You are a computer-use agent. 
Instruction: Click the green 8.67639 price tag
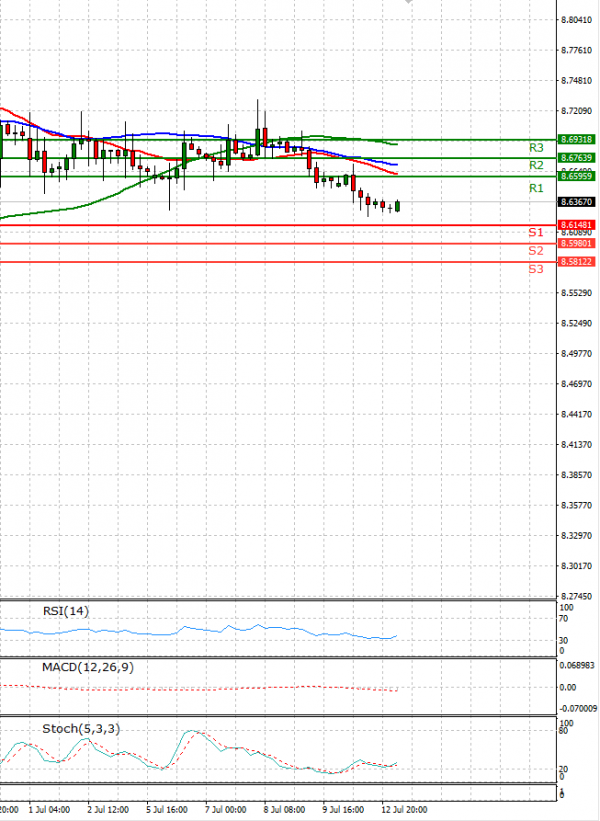click(x=576, y=158)
